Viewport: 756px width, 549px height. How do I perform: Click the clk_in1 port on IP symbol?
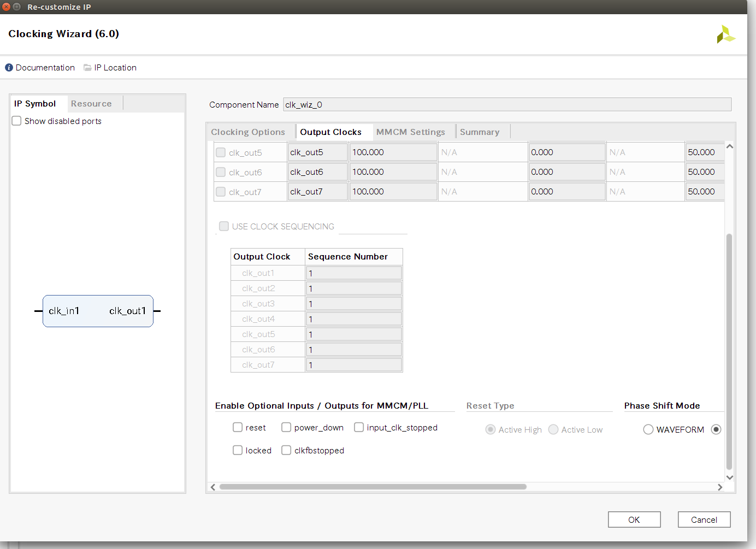click(x=64, y=311)
